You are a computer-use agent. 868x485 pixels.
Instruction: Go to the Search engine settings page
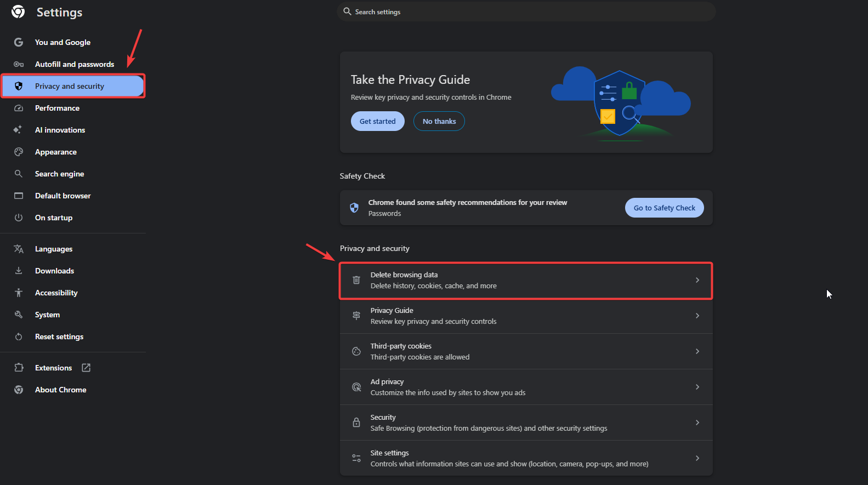tap(59, 174)
